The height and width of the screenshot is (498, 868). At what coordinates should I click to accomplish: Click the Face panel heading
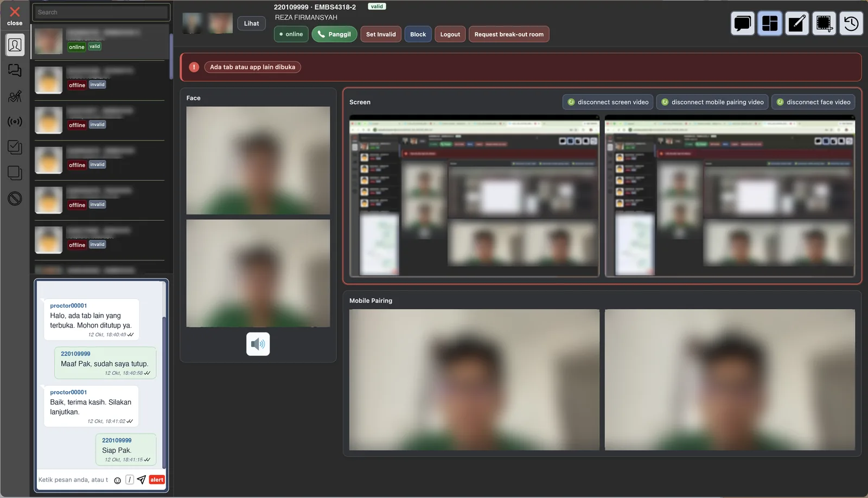(x=193, y=98)
